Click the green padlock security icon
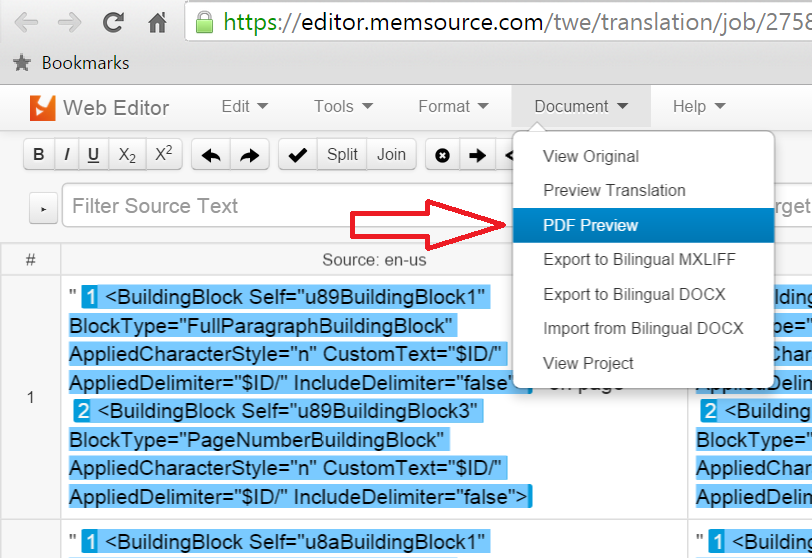 [204, 22]
